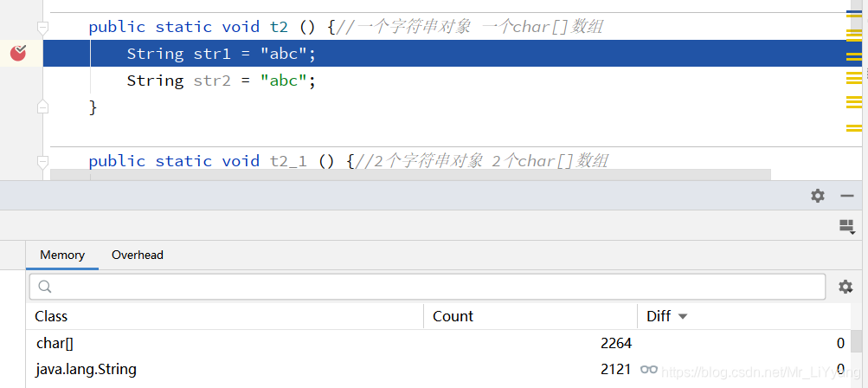Toggle Diff column sort arrow

[x=683, y=316]
